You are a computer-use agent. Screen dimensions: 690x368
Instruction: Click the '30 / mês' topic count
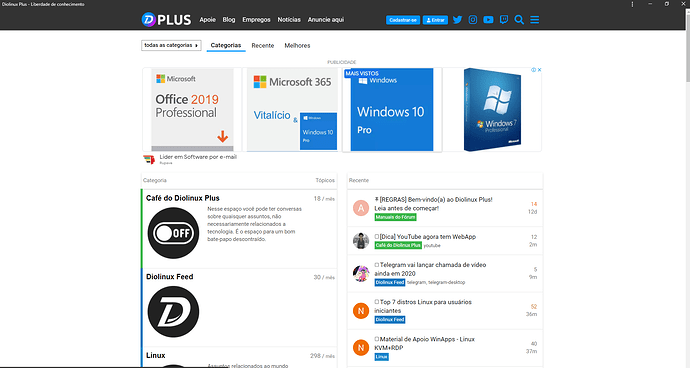[x=324, y=277]
